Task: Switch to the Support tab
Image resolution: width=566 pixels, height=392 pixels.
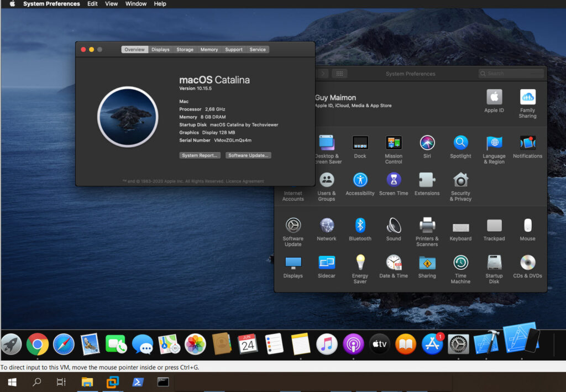Action: 234,49
